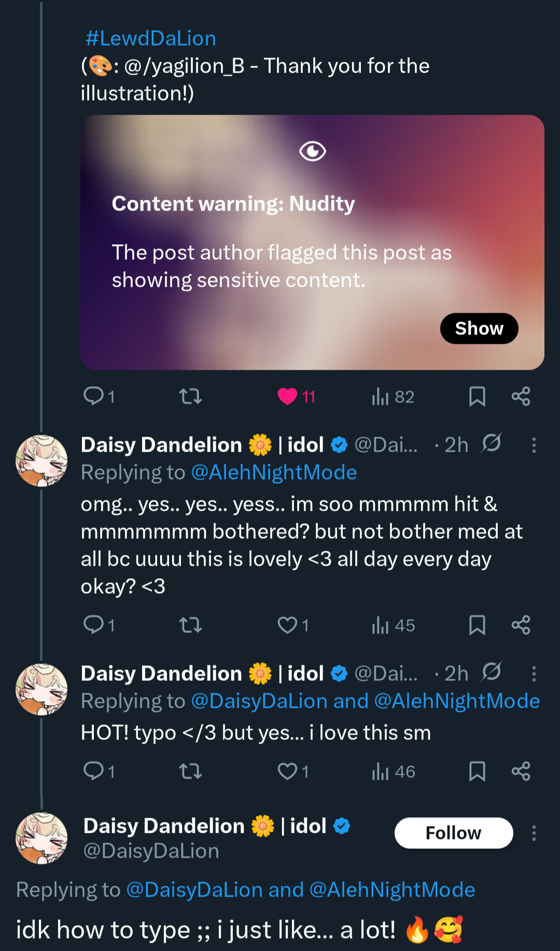Bookmark the 'HOT! typo' reply

477,771
